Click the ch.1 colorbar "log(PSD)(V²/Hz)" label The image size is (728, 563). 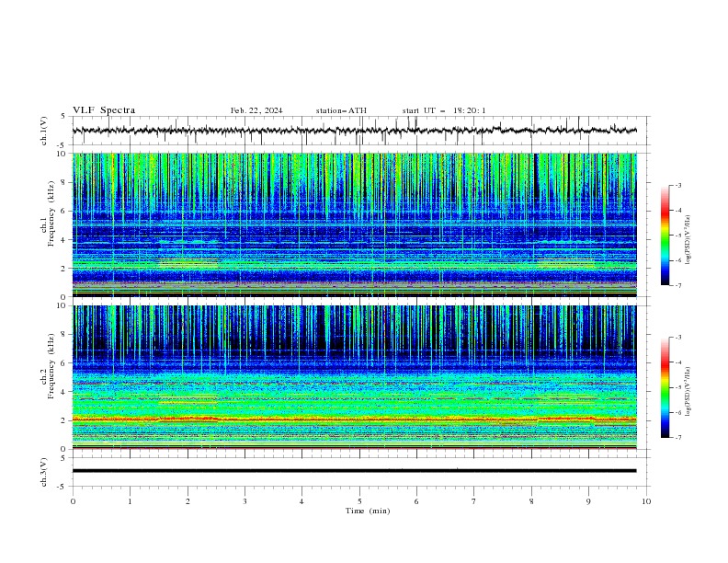pos(688,240)
